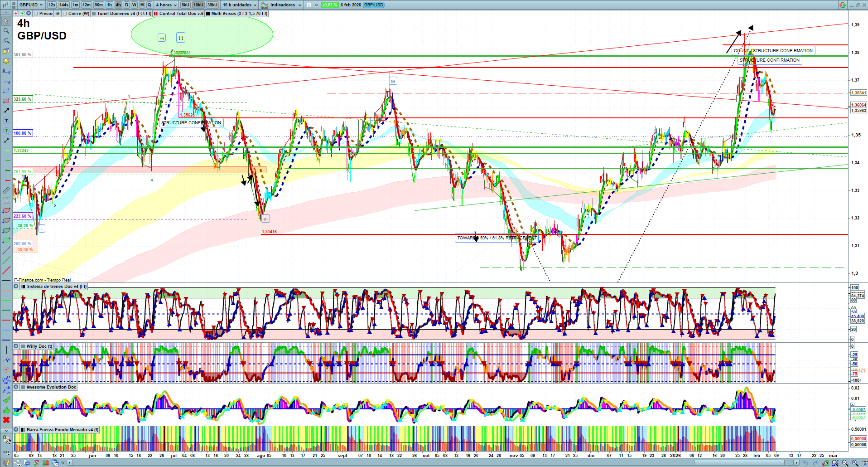The image size is (868, 467).
Task: Select the magnifier zoom tool in sidebar
Action: tap(6, 31)
